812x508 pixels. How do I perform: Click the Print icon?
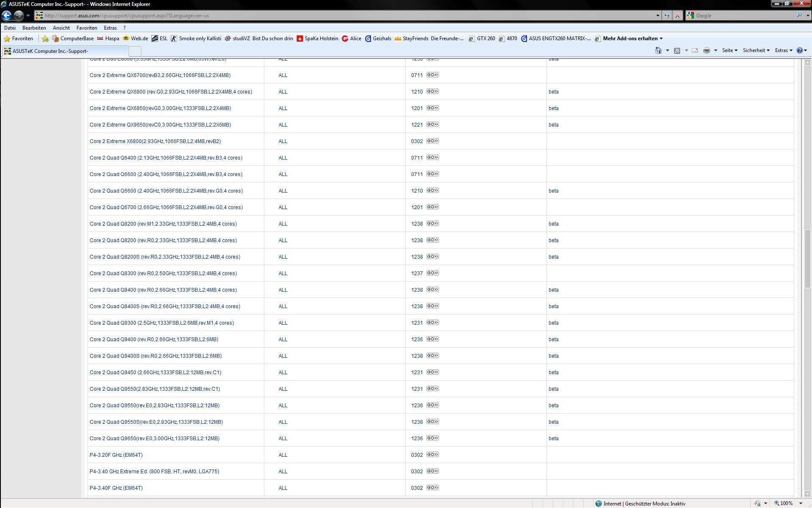pos(706,50)
